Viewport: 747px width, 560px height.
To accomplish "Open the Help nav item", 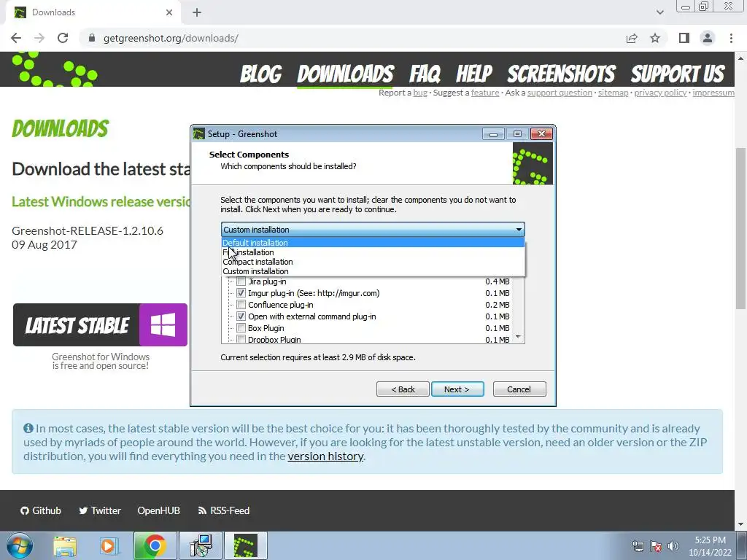I will point(474,74).
